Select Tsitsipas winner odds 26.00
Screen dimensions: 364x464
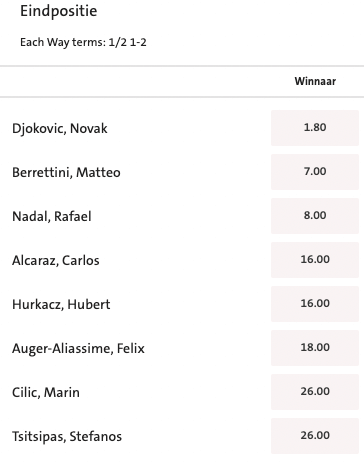pyautogui.click(x=315, y=436)
